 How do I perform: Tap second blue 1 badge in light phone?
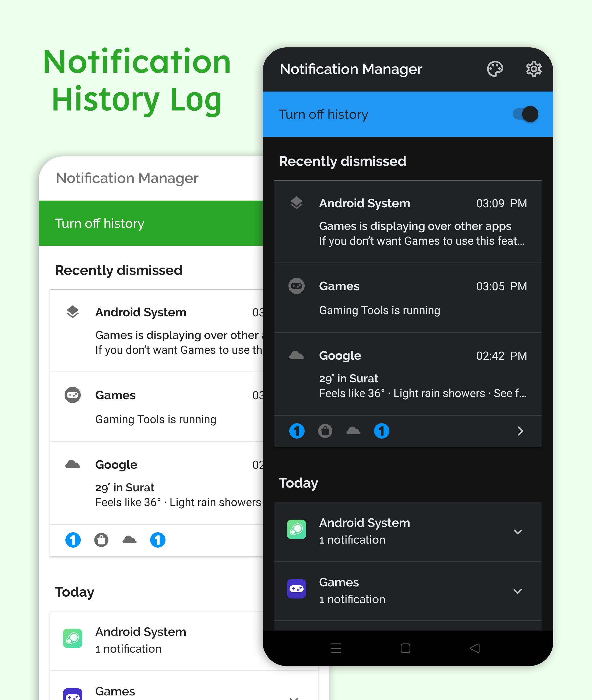coord(158,540)
